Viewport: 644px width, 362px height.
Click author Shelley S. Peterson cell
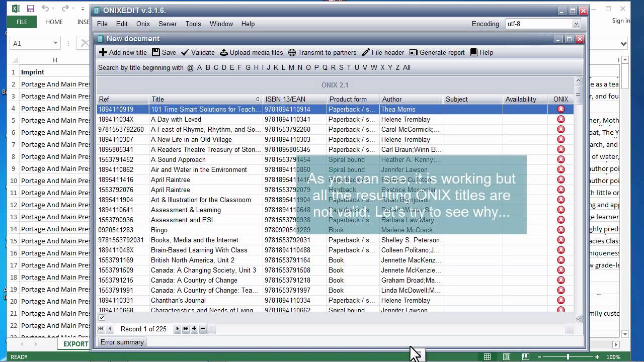[411, 240]
